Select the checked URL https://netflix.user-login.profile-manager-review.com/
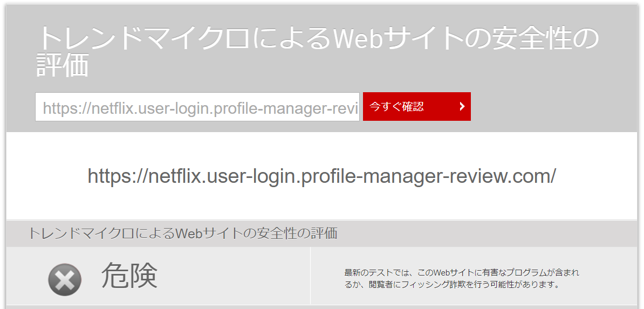 click(x=321, y=176)
